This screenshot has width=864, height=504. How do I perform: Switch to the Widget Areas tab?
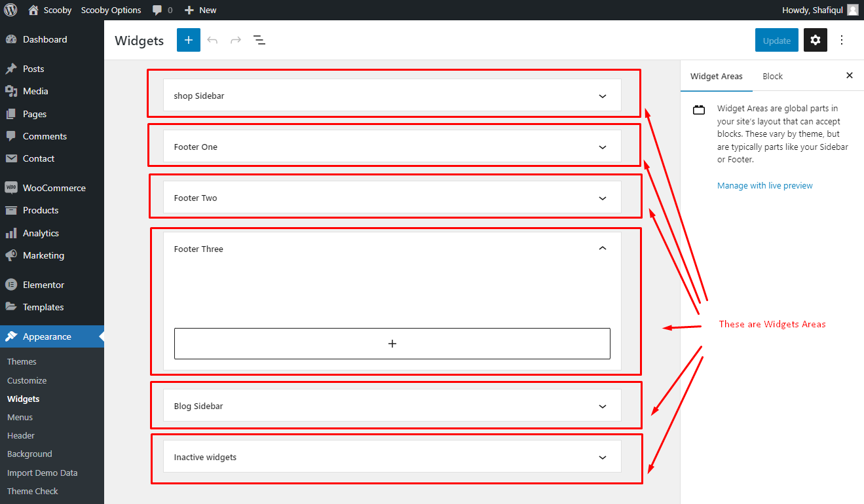717,76
